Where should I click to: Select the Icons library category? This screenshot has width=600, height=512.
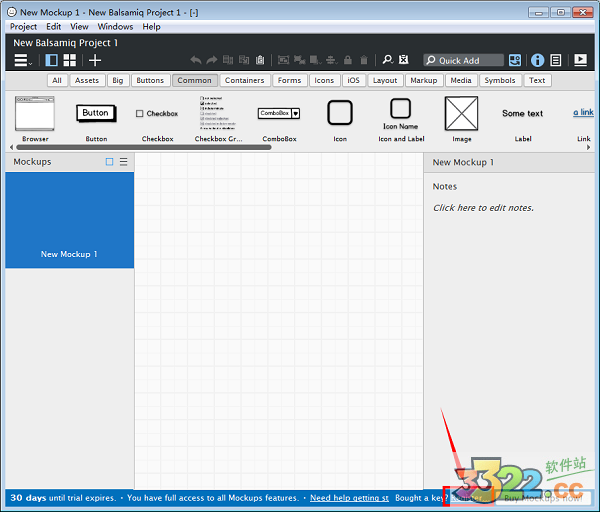click(x=324, y=80)
